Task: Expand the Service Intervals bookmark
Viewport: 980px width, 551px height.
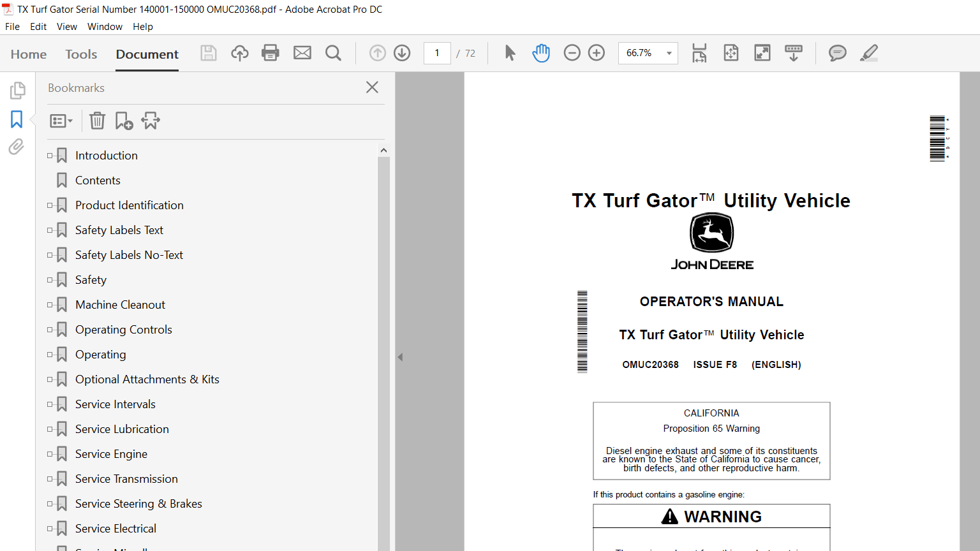Action: pos(50,404)
